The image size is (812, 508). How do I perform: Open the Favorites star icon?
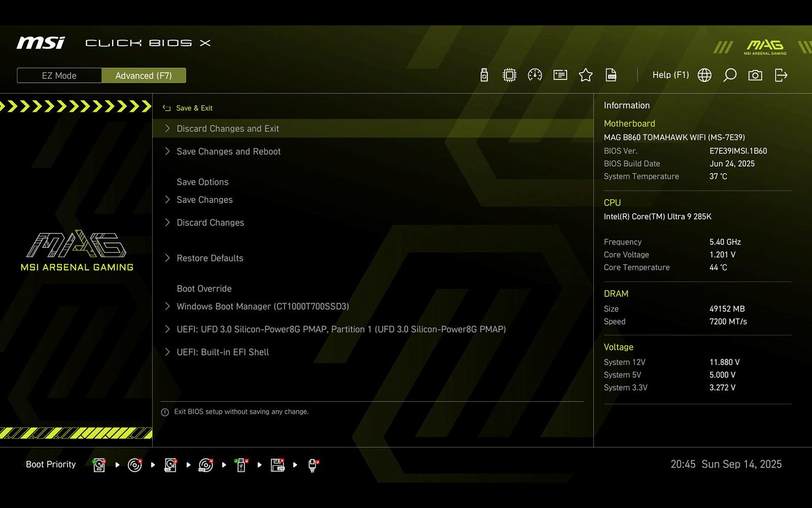(x=586, y=75)
